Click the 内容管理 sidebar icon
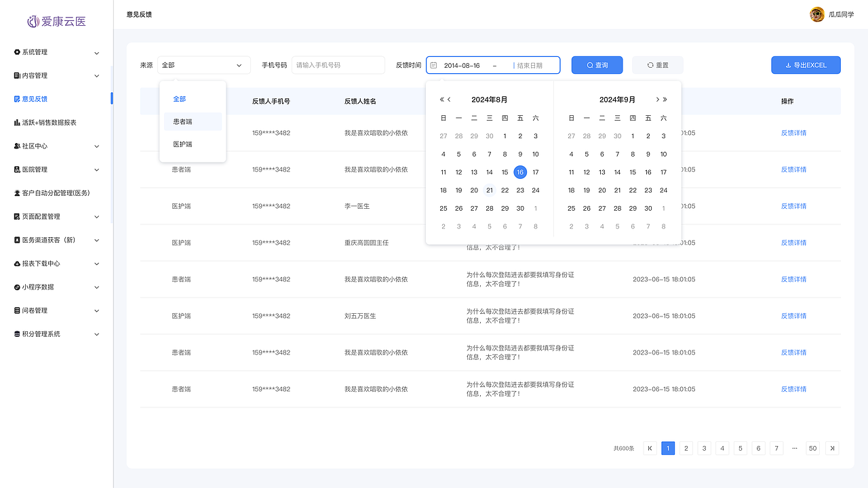Image resolution: width=868 pixels, height=488 pixels. click(x=17, y=76)
